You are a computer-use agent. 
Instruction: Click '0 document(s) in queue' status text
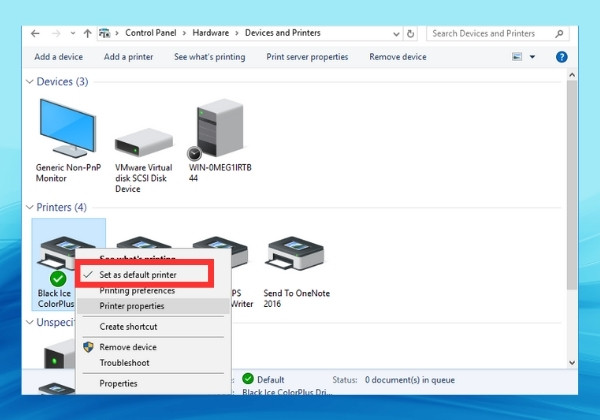click(409, 380)
